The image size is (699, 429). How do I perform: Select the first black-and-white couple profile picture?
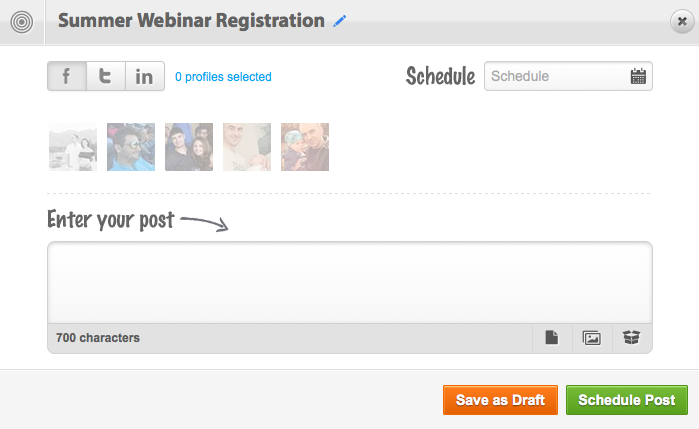coord(73,147)
